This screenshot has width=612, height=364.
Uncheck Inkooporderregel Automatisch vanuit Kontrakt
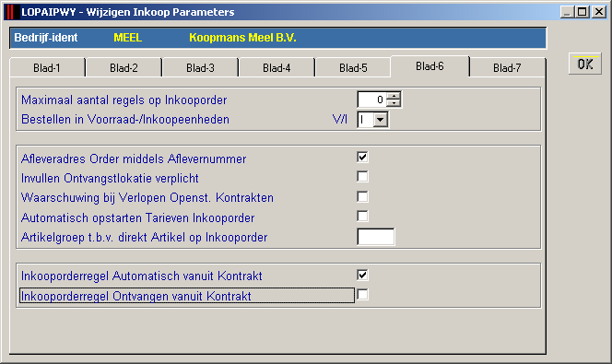pos(362,275)
